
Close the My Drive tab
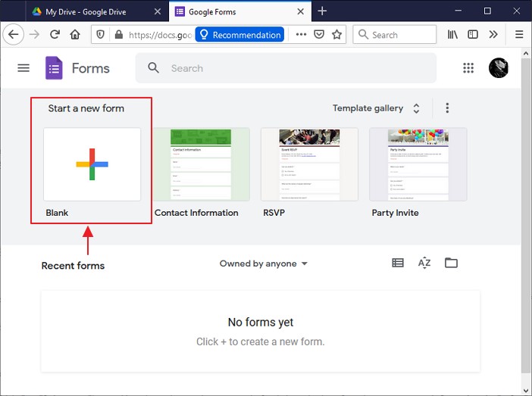pyautogui.click(x=158, y=11)
